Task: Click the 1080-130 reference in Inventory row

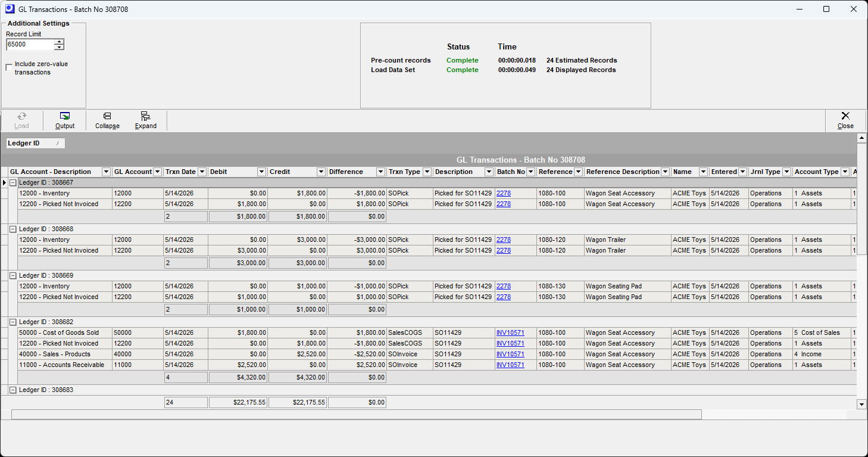Action: tap(560, 286)
